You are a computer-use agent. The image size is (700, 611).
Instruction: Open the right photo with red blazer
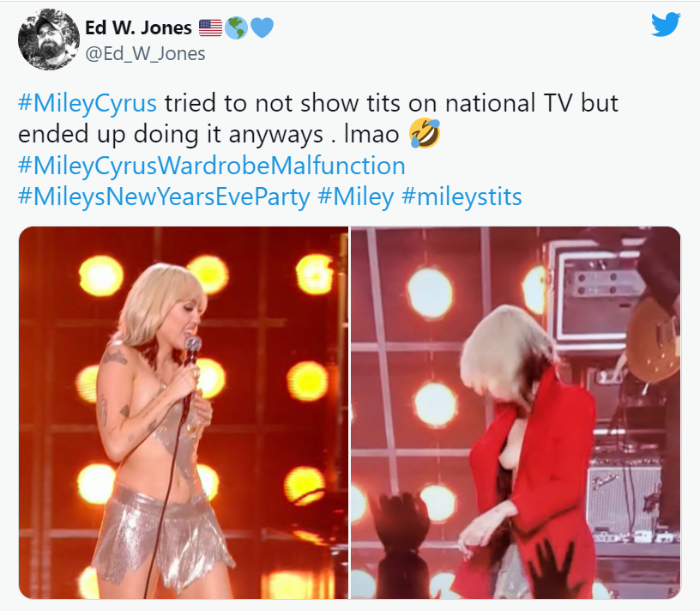point(516,413)
